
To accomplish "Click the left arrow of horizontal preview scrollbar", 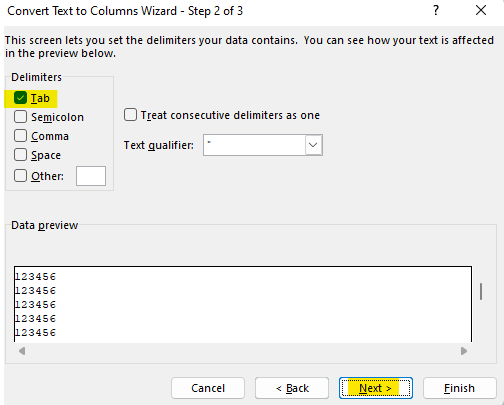I will [x=22, y=351].
